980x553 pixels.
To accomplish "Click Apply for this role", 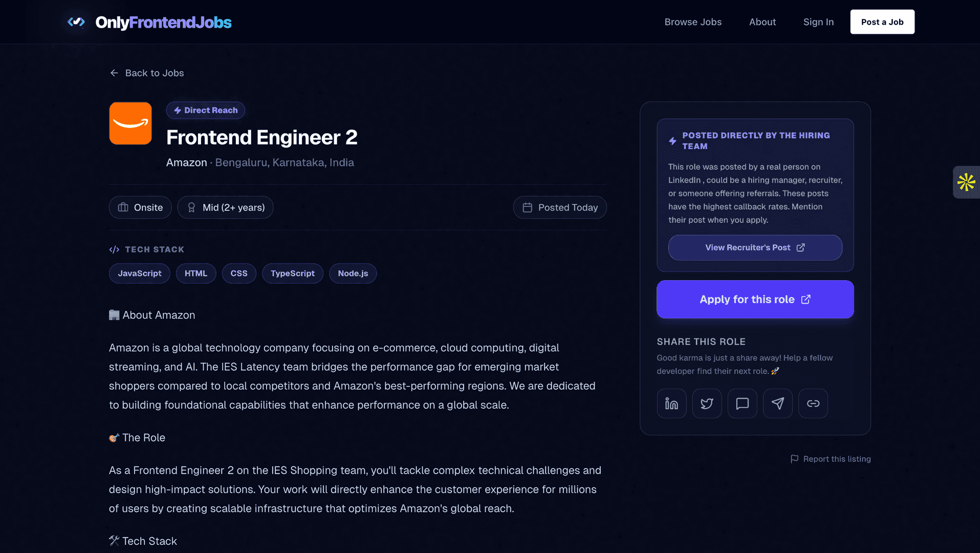I will [754, 299].
